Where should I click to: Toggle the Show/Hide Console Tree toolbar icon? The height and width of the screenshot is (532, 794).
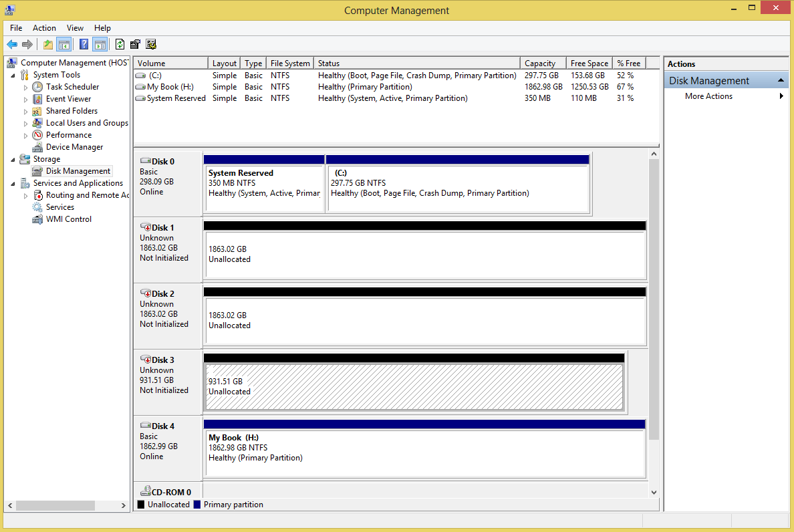click(x=63, y=45)
